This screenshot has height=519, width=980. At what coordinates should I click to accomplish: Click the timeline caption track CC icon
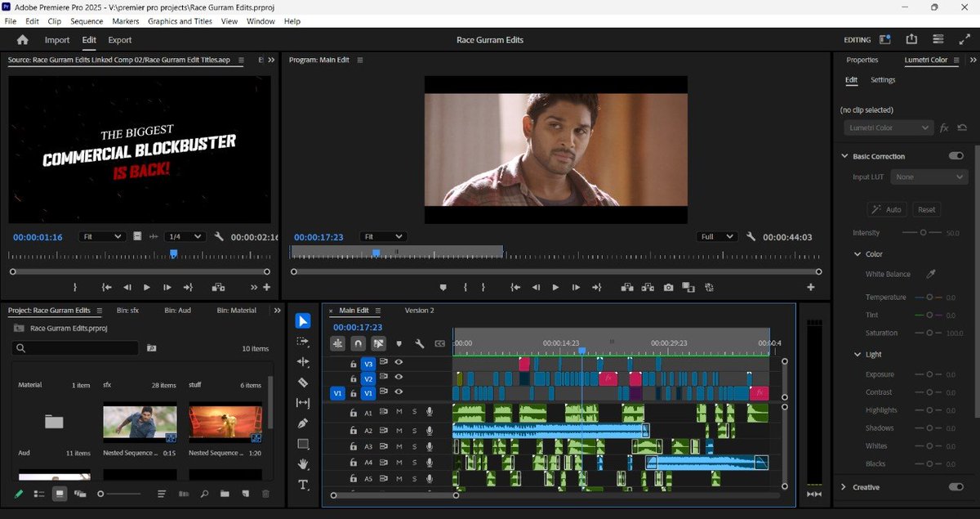point(440,344)
